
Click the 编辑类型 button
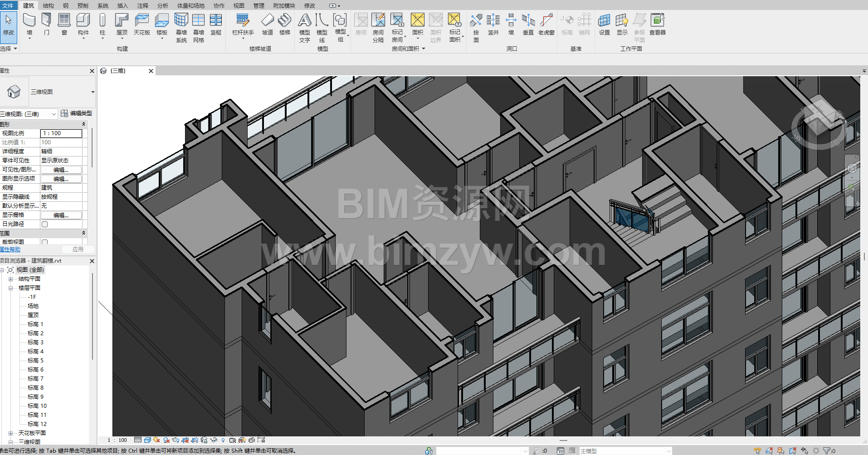coord(76,113)
